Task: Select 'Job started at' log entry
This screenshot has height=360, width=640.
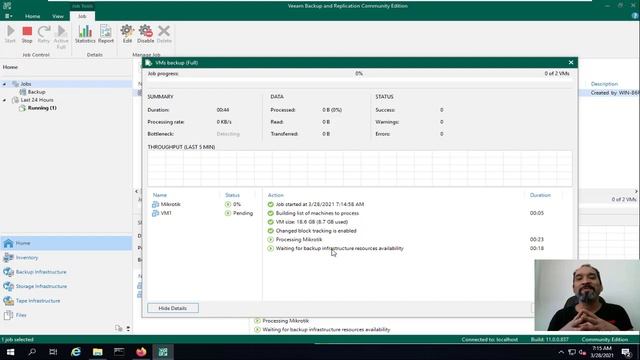Action: (320, 204)
